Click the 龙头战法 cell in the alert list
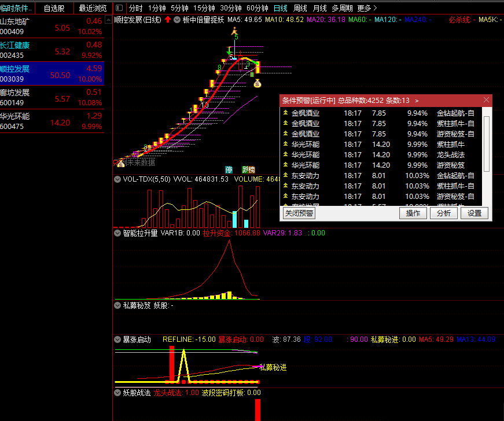Viewport: 504px width, 421px height. coord(451,155)
